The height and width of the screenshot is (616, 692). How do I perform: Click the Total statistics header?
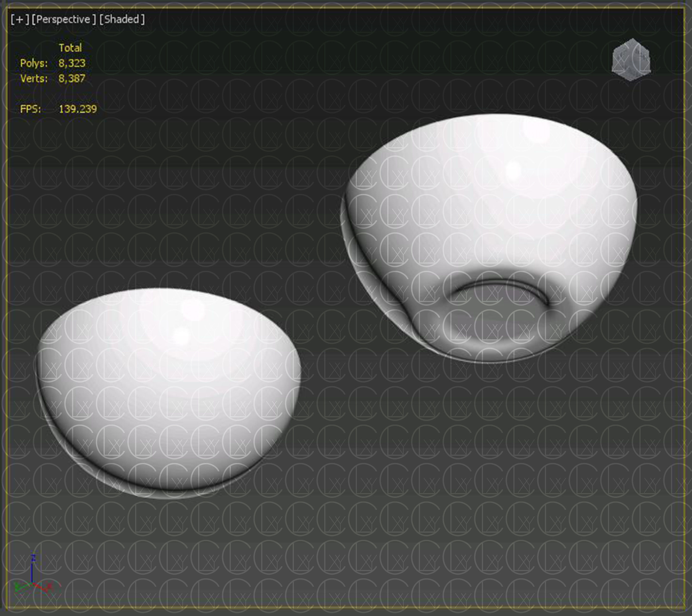[70, 48]
